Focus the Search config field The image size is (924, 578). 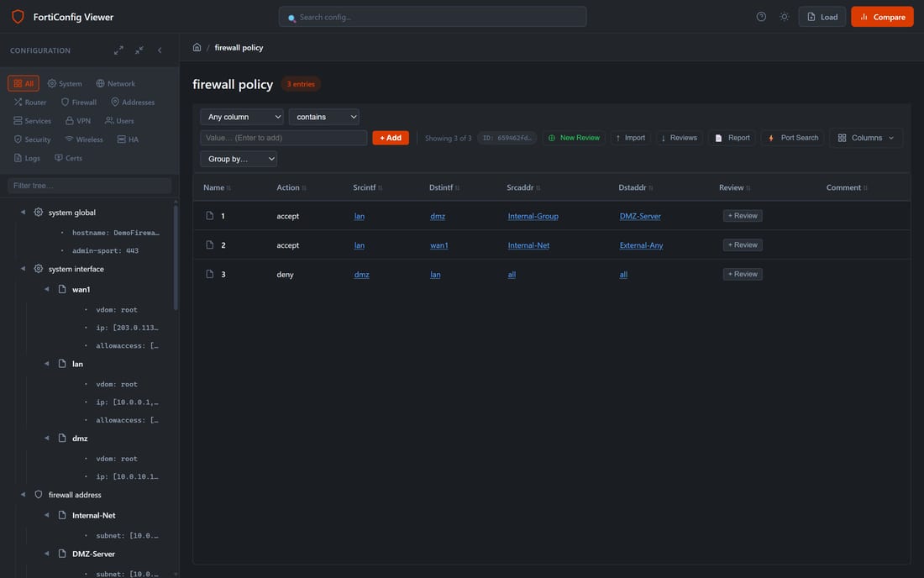(x=433, y=17)
